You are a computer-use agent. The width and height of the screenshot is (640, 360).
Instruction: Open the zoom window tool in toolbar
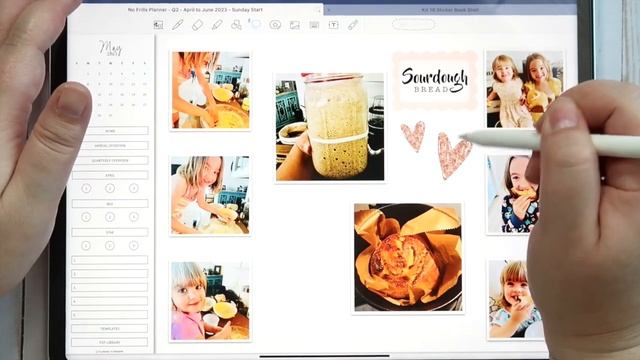(x=158, y=25)
